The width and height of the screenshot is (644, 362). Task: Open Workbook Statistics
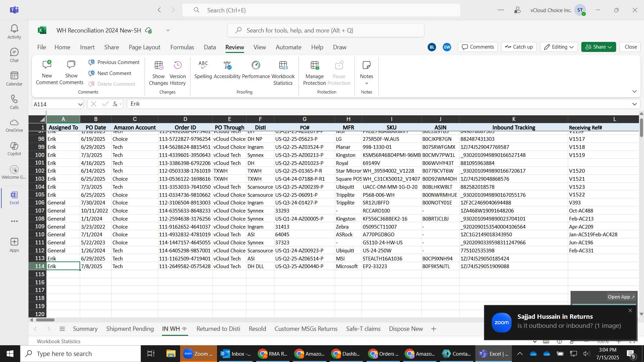point(283,73)
